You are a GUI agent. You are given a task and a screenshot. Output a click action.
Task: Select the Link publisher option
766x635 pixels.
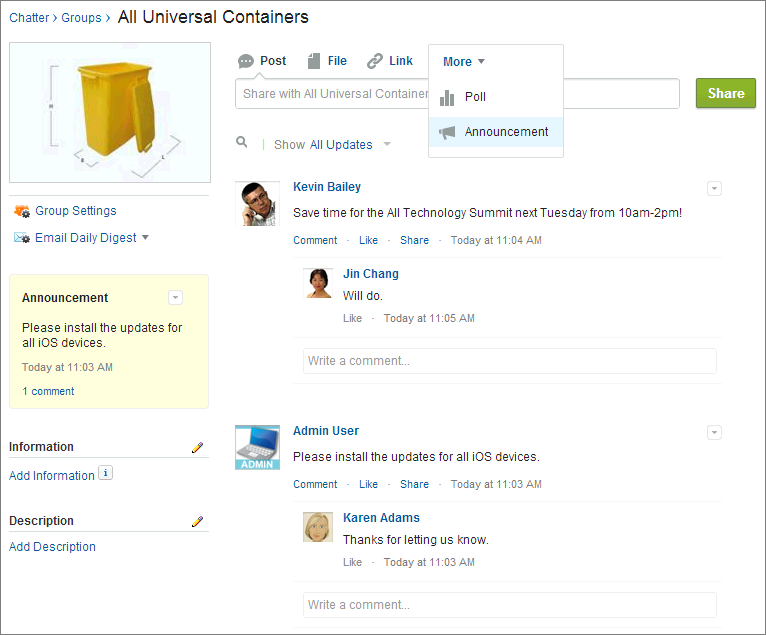[x=390, y=61]
